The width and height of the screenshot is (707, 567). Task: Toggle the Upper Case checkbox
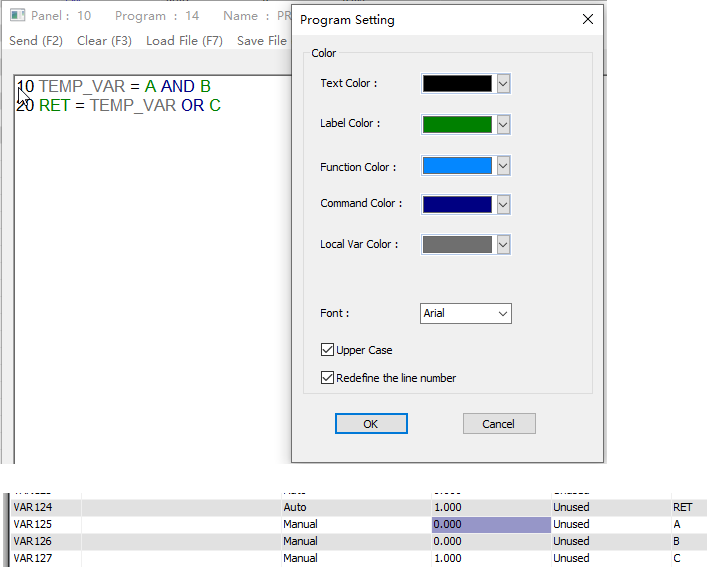[x=327, y=350]
